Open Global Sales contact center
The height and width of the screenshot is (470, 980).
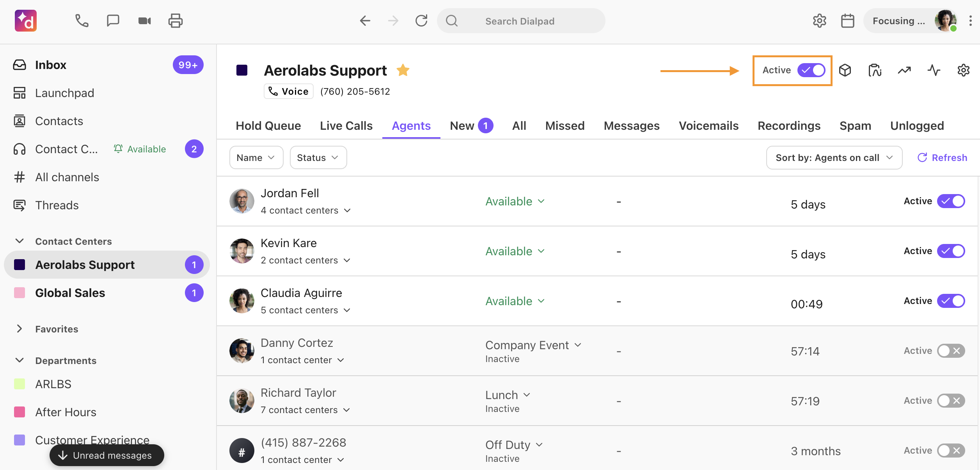pos(107,293)
